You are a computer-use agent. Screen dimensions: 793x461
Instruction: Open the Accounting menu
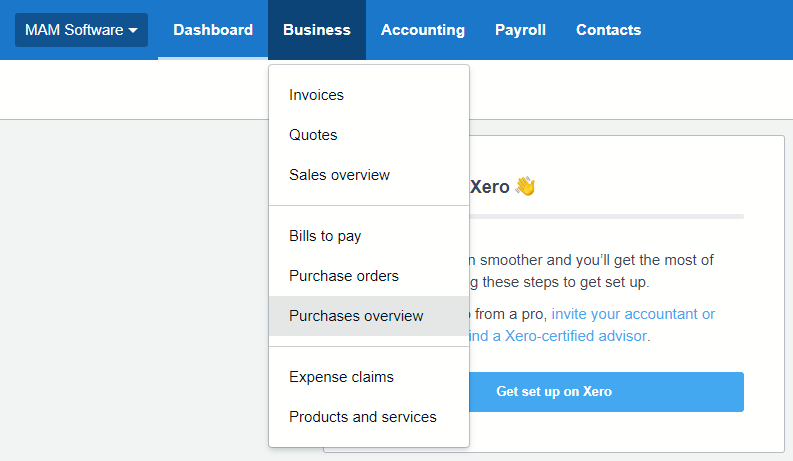tap(423, 30)
